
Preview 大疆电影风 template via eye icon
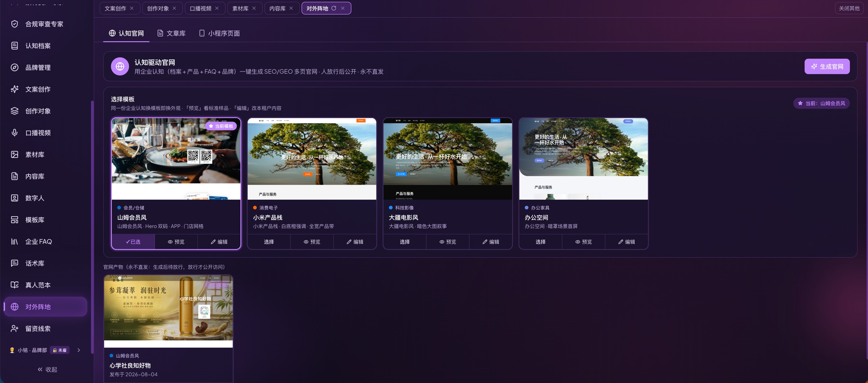pyautogui.click(x=448, y=241)
